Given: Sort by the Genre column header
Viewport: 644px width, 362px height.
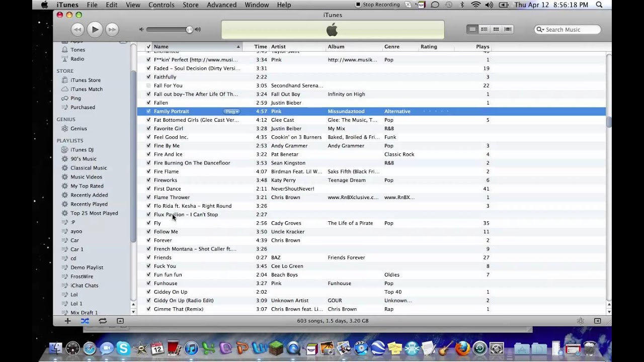Looking at the screenshot, I should click(x=400, y=47).
